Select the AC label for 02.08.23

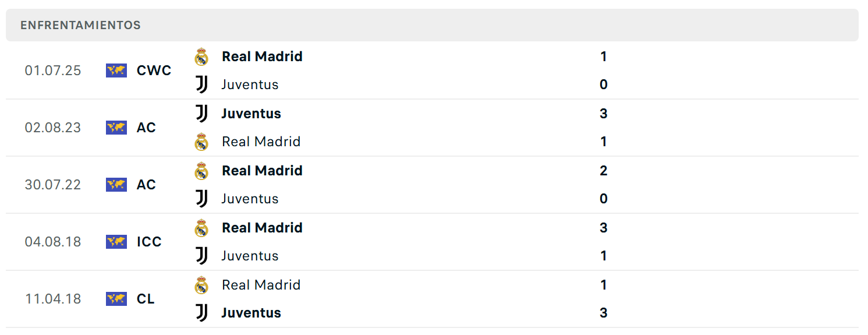coord(146,128)
